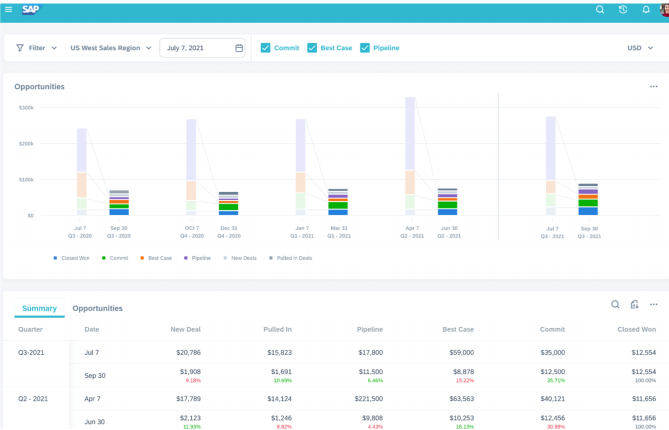
Task: Click the $59,000 Best Case value
Action: click(x=462, y=352)
